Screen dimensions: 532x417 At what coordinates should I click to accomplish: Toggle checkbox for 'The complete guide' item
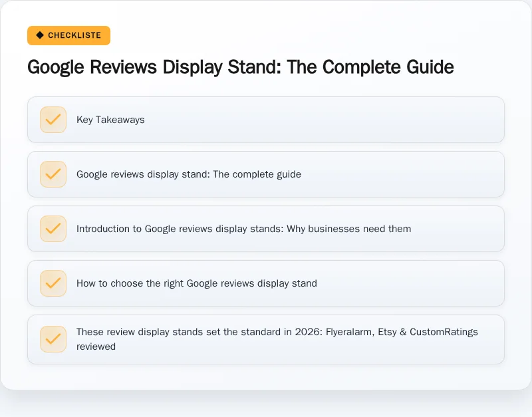53,174
